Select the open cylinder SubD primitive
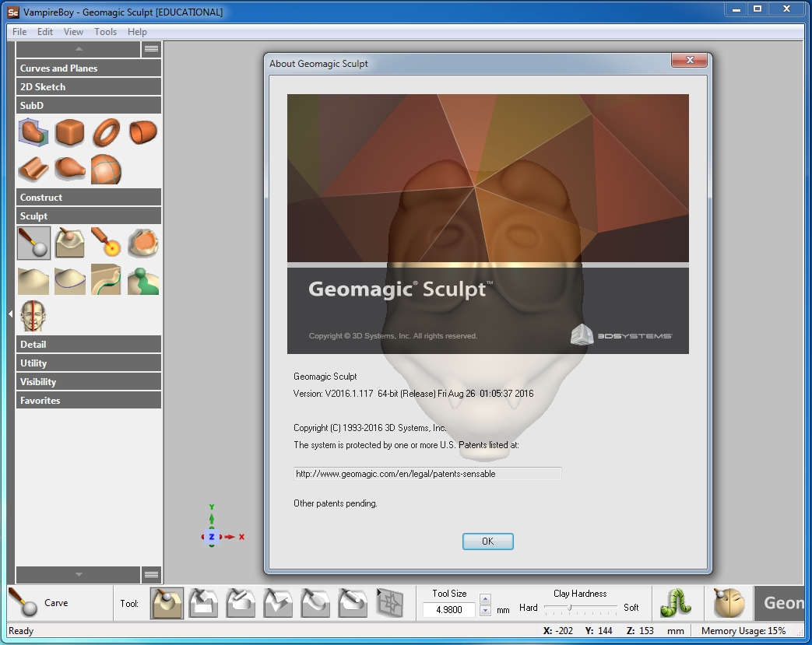The image size is (812, 645). click(x=142, y=133)
